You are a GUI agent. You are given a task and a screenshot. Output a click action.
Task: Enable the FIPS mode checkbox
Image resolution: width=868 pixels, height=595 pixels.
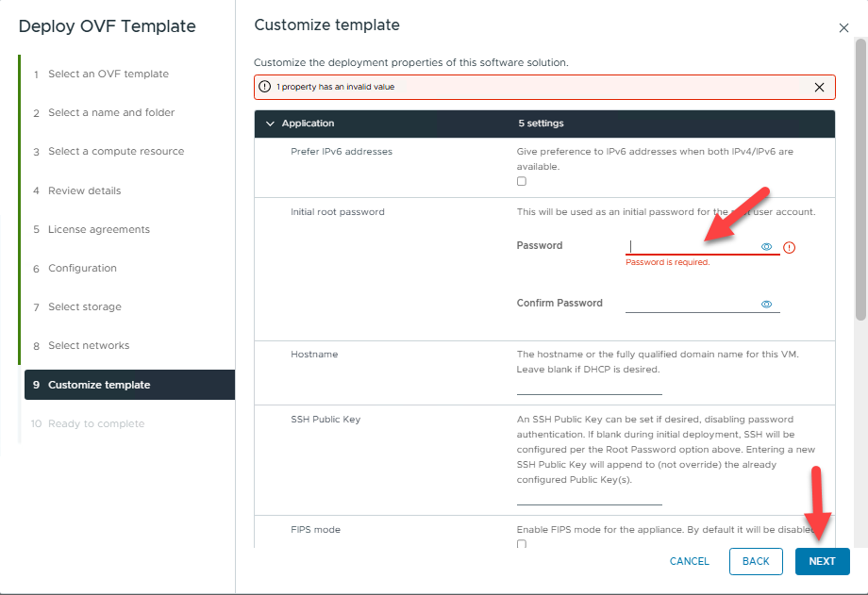pyautogui.click(x=522, y=544)
